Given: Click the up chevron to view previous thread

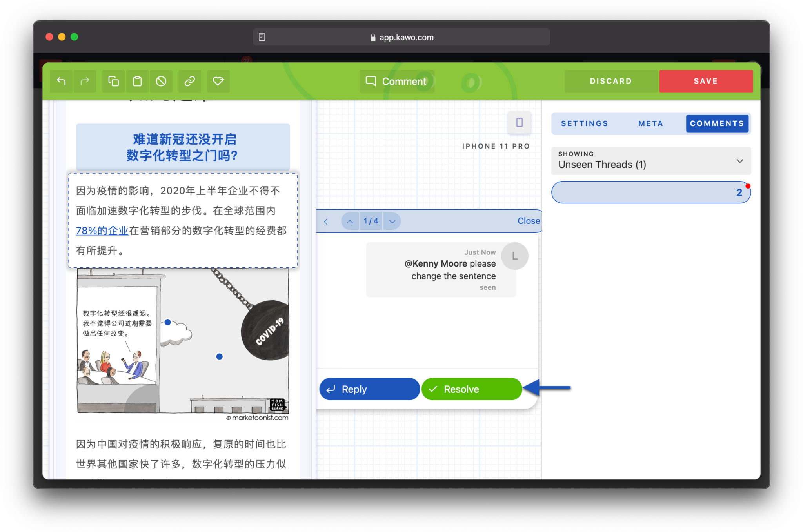Looking at the screenshot, I should point(349,221).
